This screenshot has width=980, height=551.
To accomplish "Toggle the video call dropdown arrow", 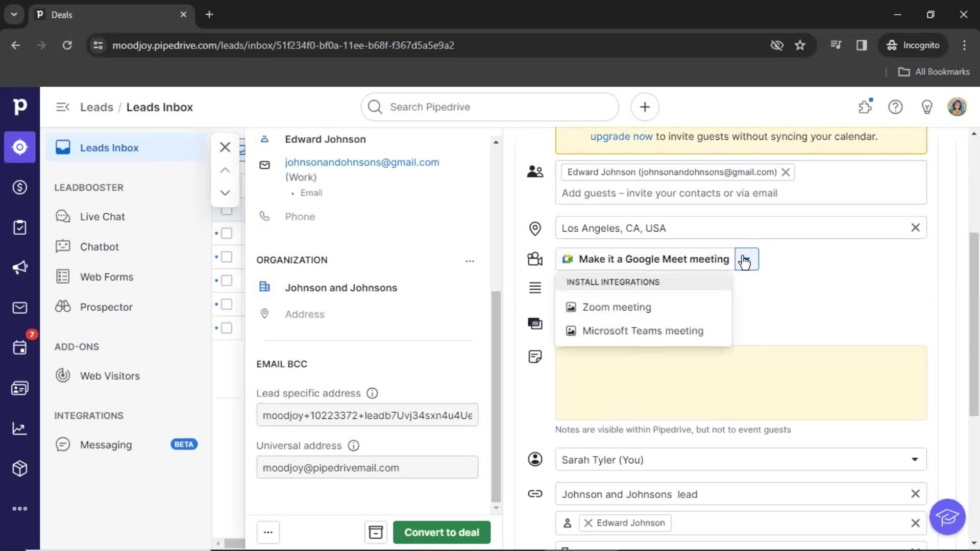I will [747, 259].
